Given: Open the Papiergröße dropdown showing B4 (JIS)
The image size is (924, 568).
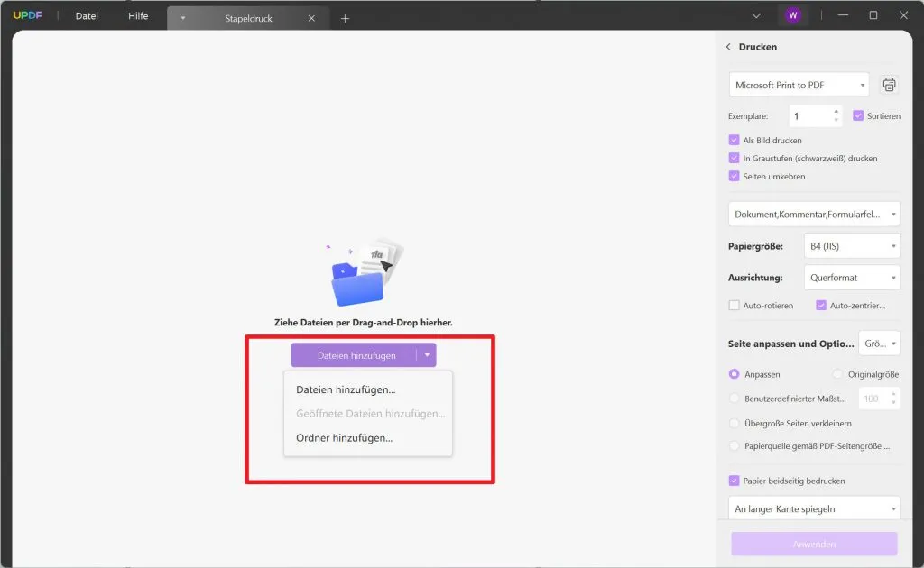Looking at the screenshot, I should (851, 245).
